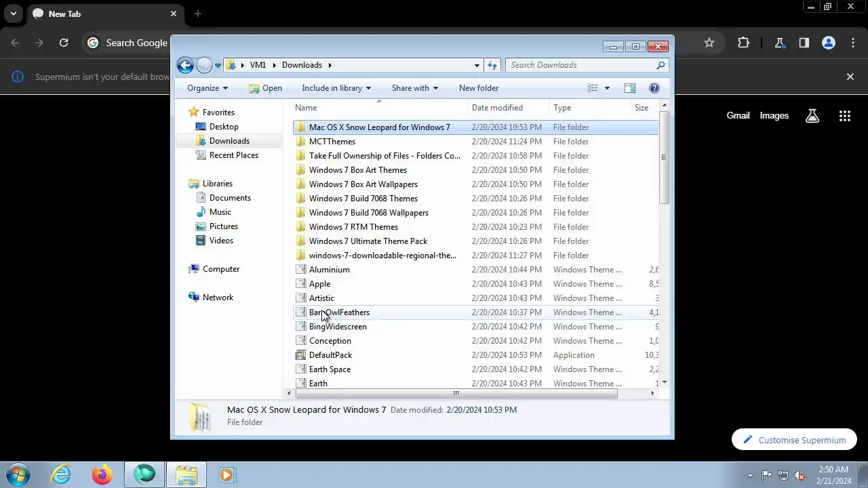Open a new browser tab with plus
868x488 pixels.
pyautogui.click(x=198, y=14)
